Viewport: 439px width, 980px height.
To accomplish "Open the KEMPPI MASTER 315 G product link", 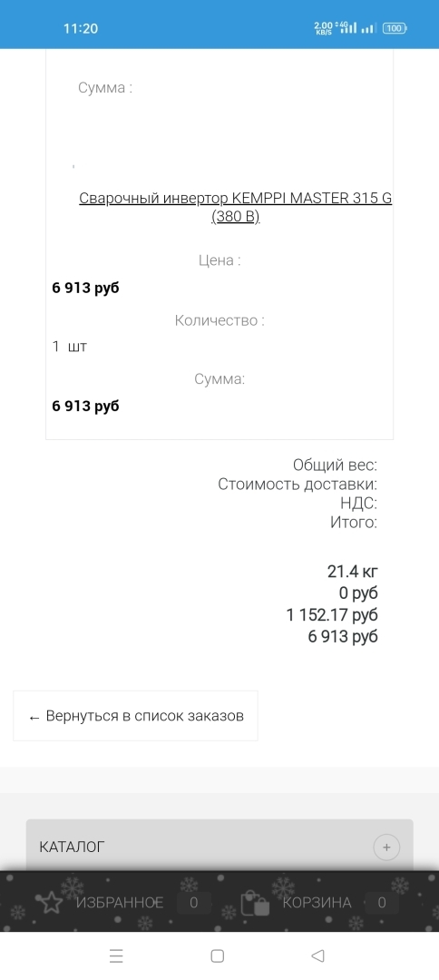I will click(236, 208).
